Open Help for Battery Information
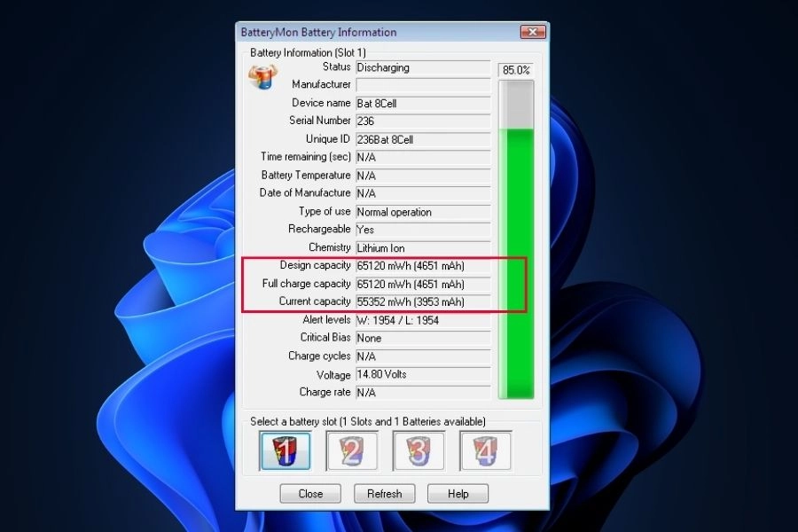 [x=458, y=494]
